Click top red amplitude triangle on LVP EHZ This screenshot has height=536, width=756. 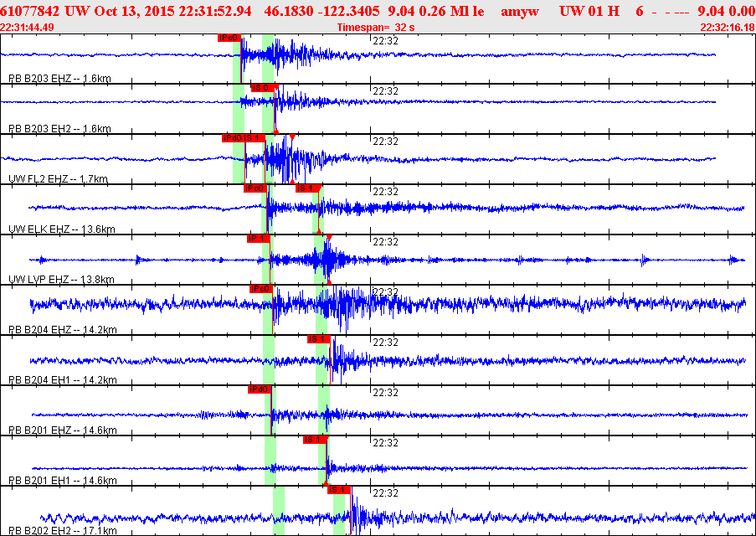pyautogui.click(x=329, y=237)
